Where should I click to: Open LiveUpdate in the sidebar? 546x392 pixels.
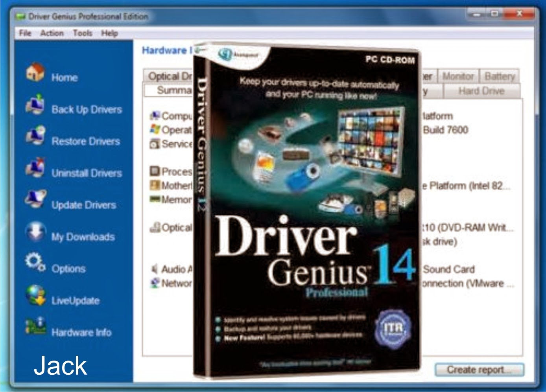click(76, 300)
